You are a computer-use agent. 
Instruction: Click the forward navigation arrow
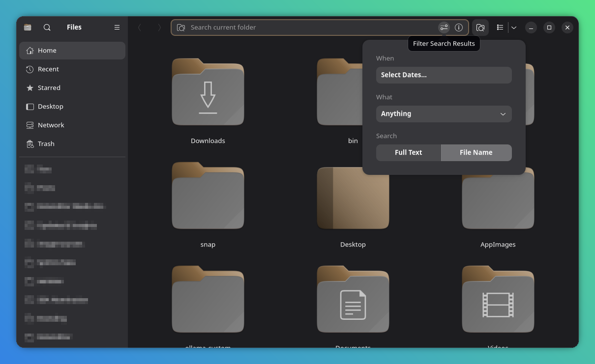159,28
